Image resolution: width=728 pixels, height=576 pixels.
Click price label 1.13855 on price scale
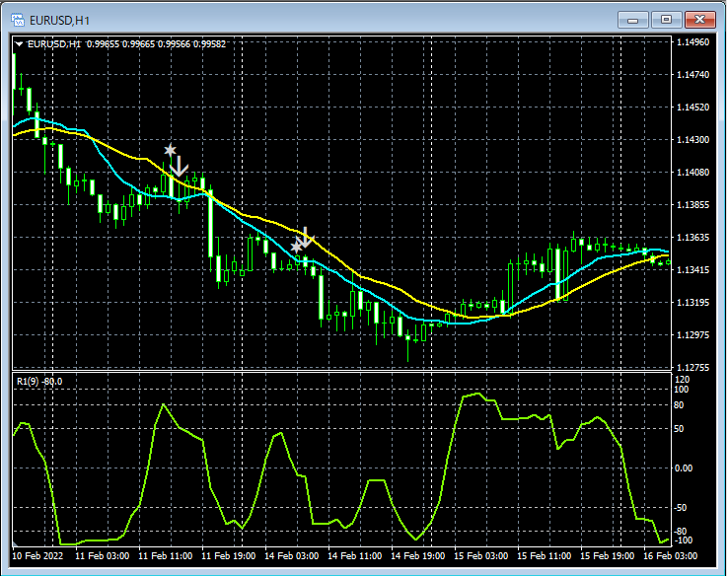tap(693, 205)
